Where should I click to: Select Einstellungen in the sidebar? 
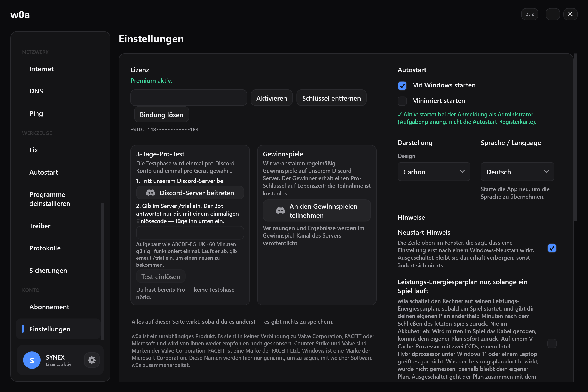(58, 329)
